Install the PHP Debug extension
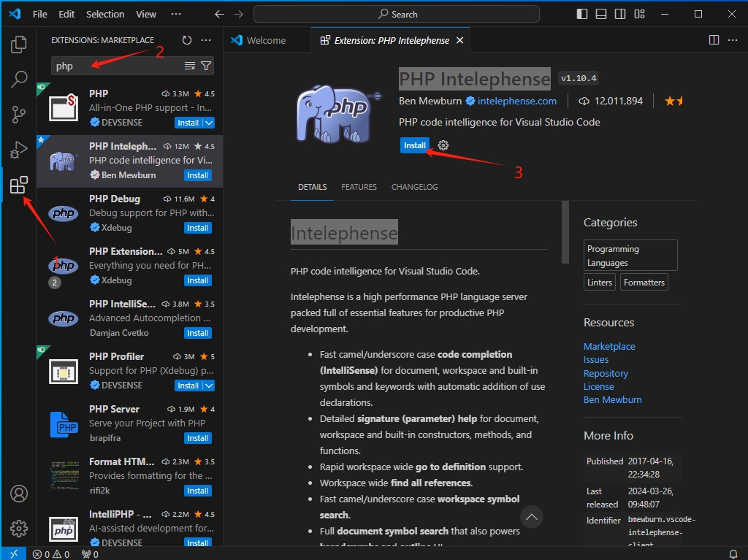 (197, 228)
